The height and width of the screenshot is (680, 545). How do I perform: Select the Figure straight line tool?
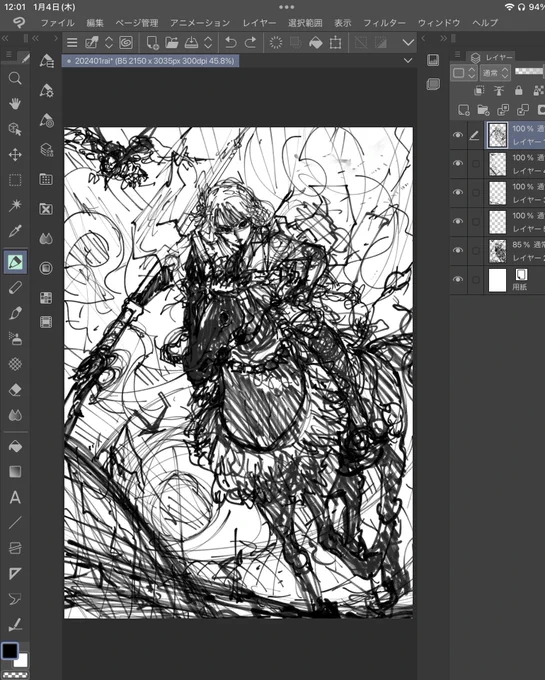(x=15, y=523)
